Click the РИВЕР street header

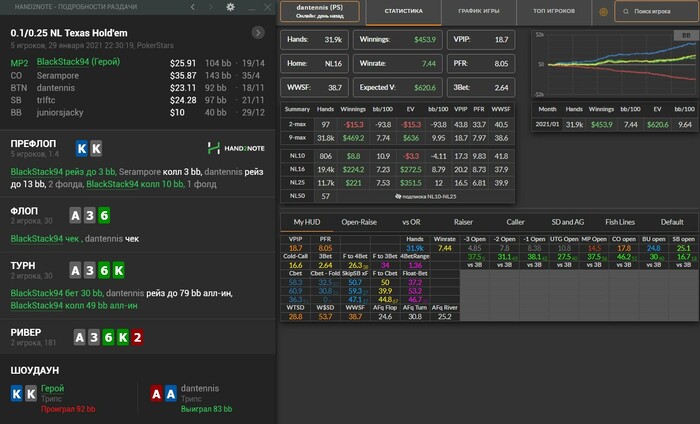26,333
